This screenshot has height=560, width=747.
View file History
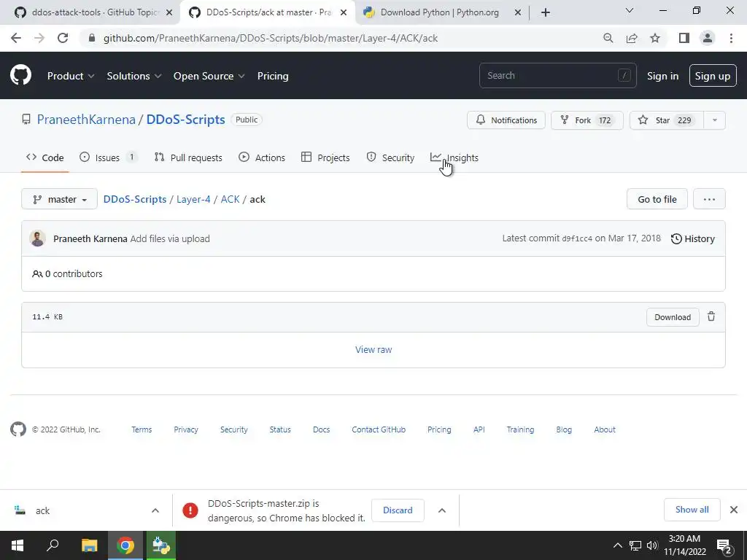pos(693,238)
